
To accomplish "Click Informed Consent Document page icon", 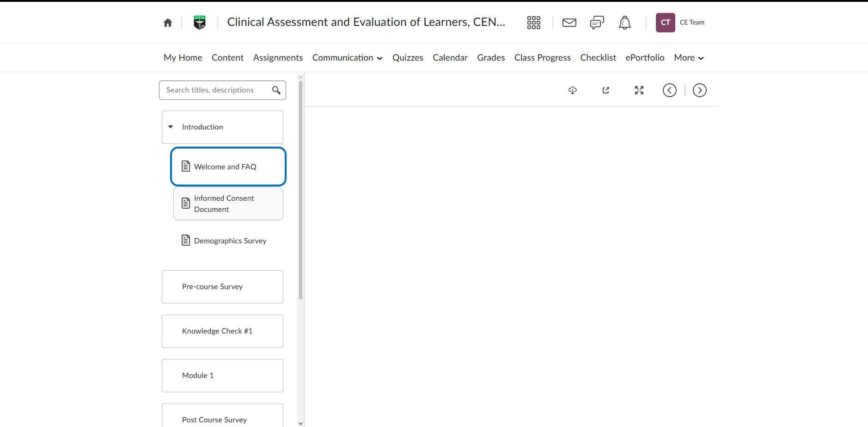I will [x=186, y=203].
